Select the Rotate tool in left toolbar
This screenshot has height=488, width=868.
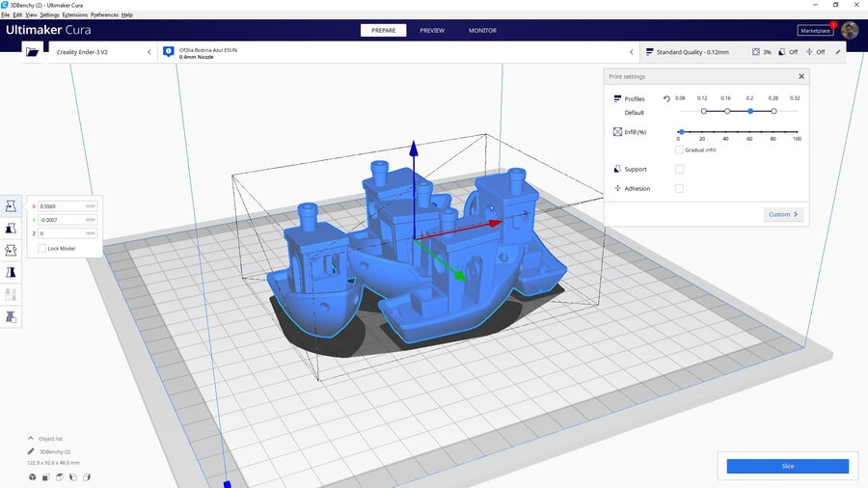[x=11, y=250]
